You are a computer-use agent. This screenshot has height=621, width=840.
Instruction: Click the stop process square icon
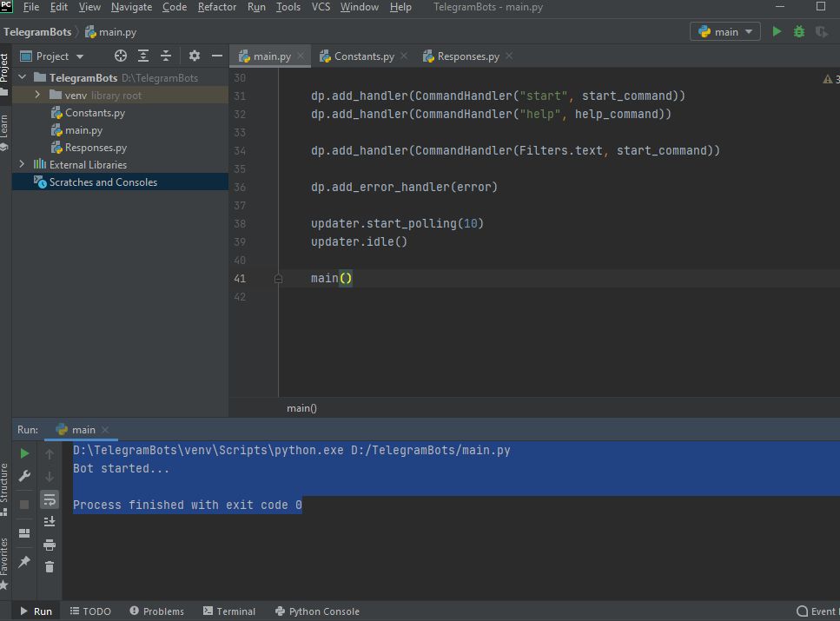[24, 505]
